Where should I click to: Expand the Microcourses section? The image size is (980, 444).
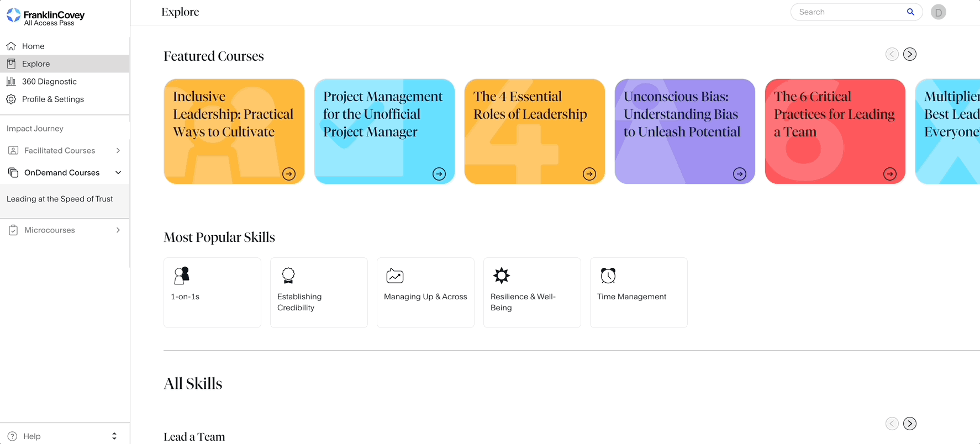click(118, 230)
